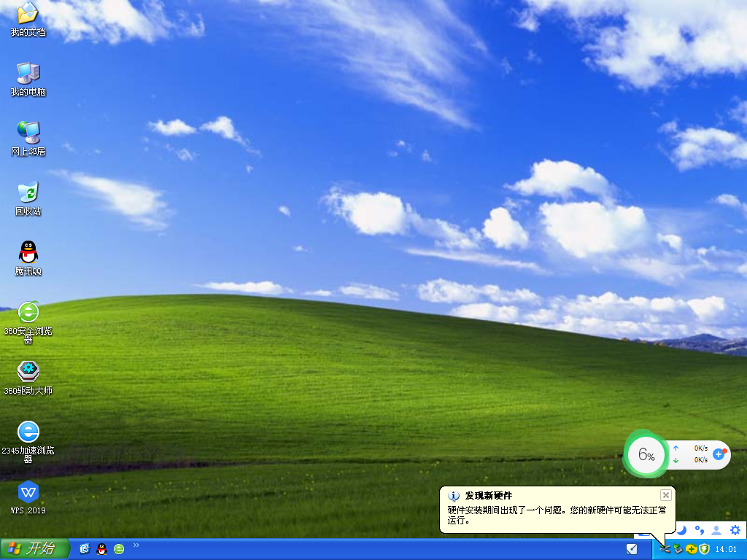
Task: Click the blue plus button on speed widget
Action: click(719, 454)
